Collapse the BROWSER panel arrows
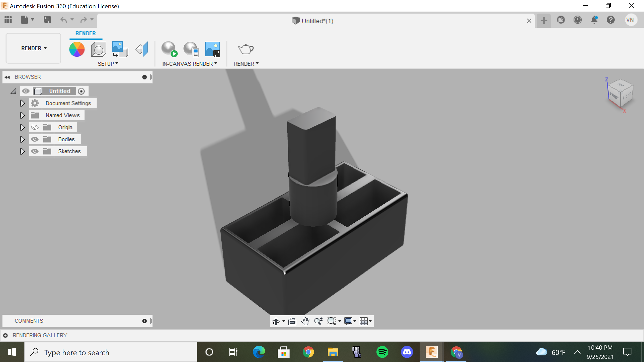Image resolution: width=644 pixels, height=362 pixels. point(7,77)
